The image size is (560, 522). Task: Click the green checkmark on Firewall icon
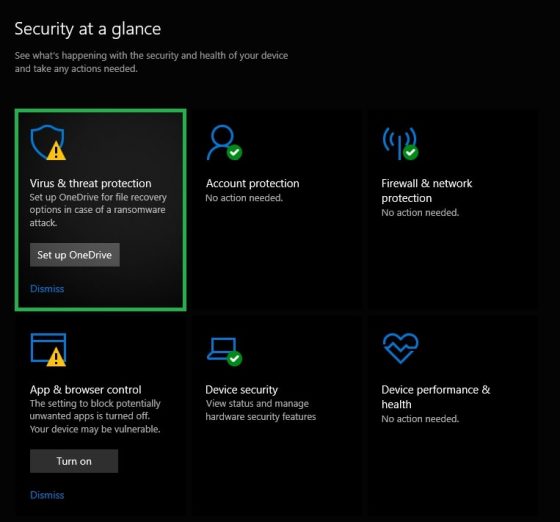[x=411, y=152]
